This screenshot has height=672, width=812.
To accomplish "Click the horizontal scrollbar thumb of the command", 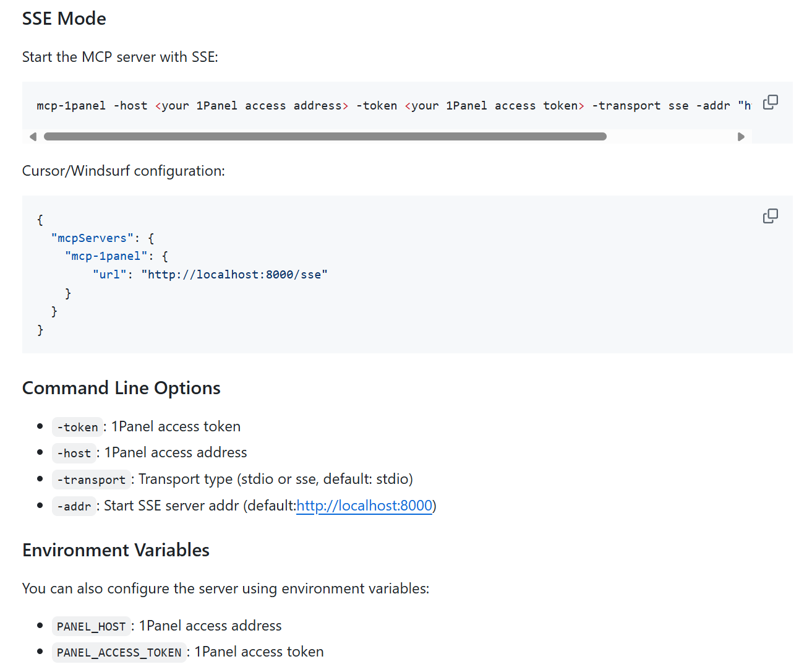I will point(325,137).
